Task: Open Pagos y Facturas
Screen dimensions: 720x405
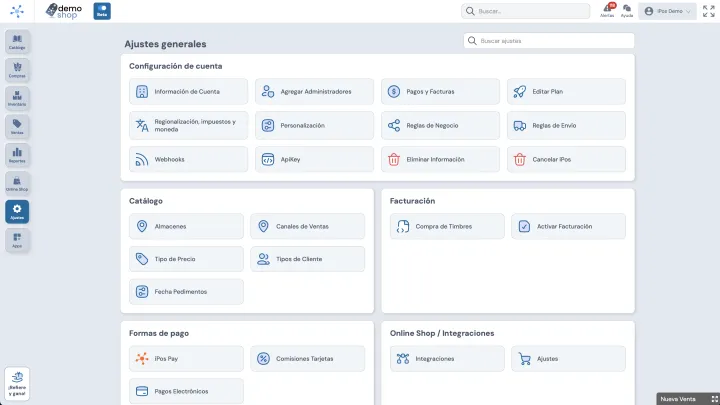Action: tap(440, 91)
